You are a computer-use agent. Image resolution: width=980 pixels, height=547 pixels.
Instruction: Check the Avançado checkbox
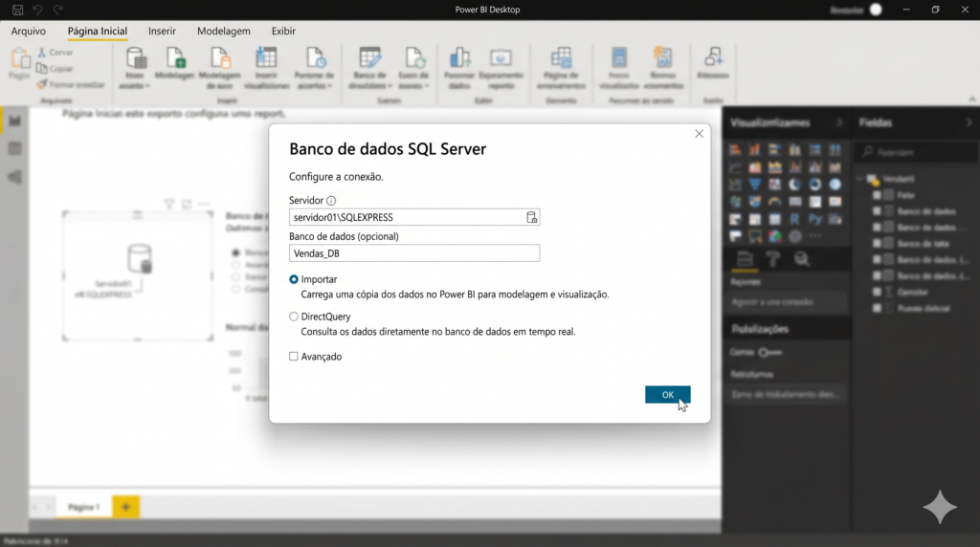293,357
